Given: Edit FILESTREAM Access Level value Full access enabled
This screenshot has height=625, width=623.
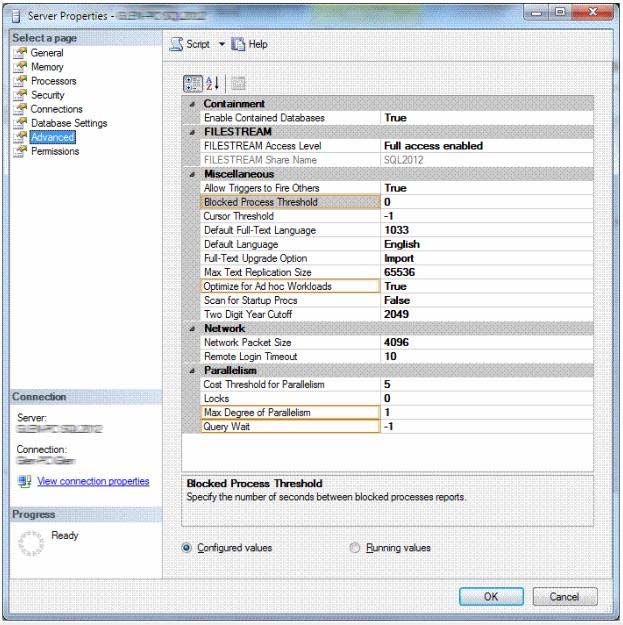Looking at the screenshot, I should click(x=487, y=146).
